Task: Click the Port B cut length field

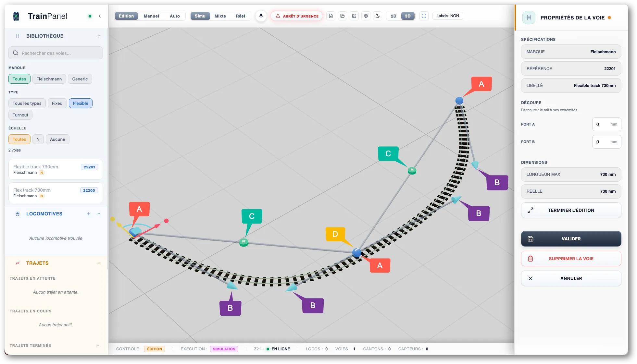Action: pyautogui.click(x=606, y=142)
